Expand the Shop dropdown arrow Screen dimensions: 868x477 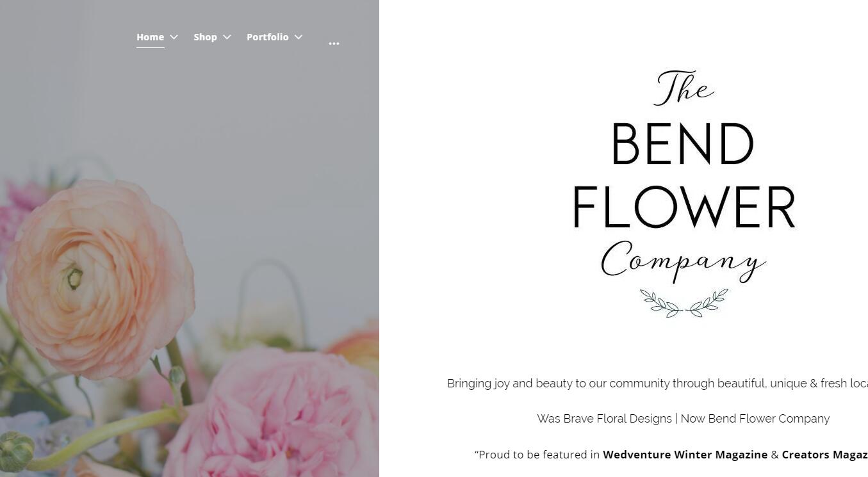(227, 37)
